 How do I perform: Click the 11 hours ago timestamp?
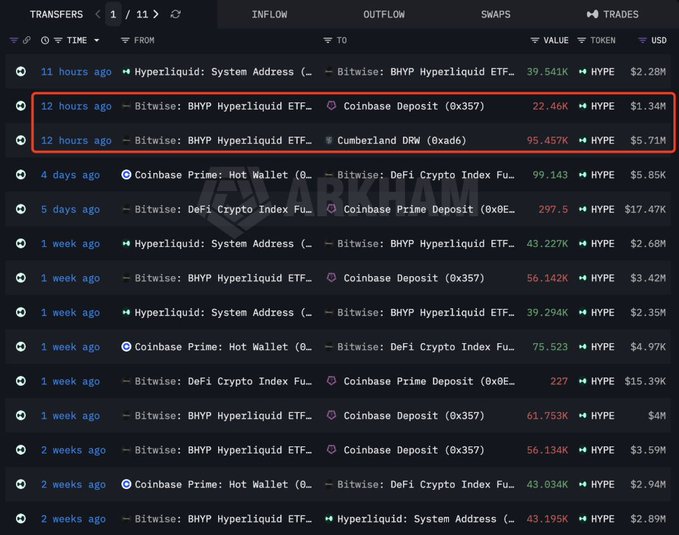(x=76, y=72)
